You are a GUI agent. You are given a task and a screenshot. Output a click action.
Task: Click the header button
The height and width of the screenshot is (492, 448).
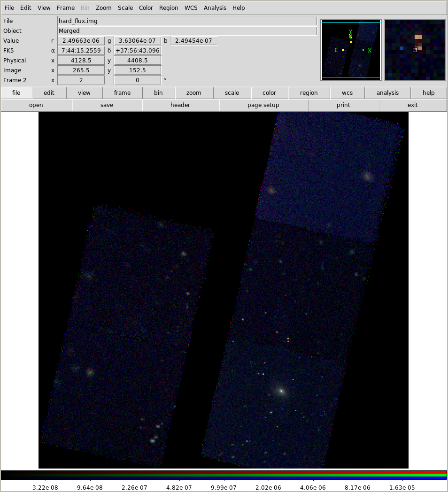tap(180, 105)
